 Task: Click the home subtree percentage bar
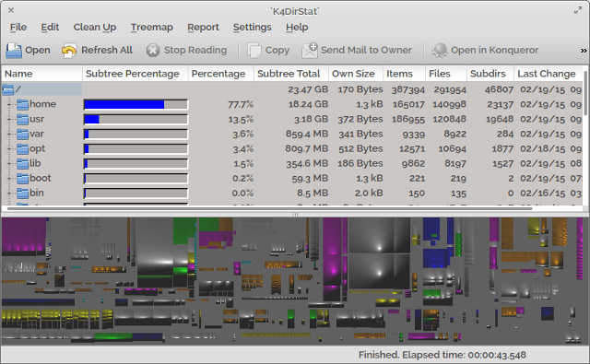pyautogui.click(x=136, y=104)
